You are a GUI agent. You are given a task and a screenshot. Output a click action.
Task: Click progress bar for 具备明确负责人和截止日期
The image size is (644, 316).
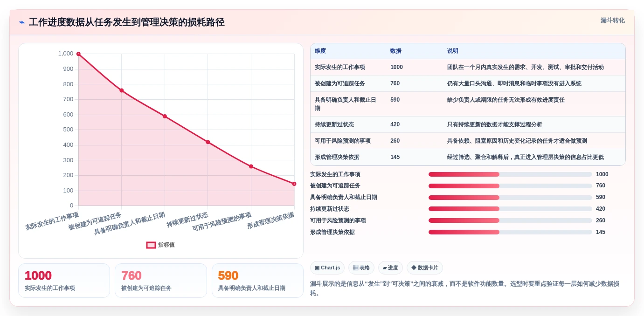(510, 197)
